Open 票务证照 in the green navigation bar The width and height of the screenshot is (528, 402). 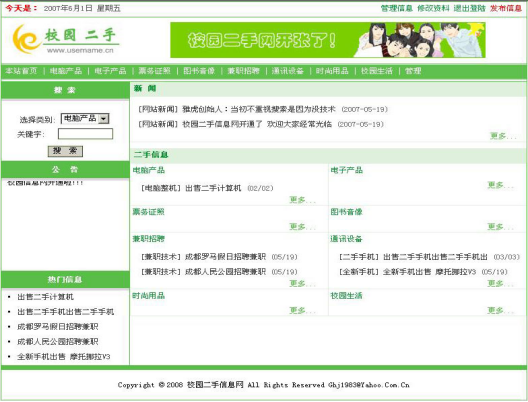click(x=155, y=71)
